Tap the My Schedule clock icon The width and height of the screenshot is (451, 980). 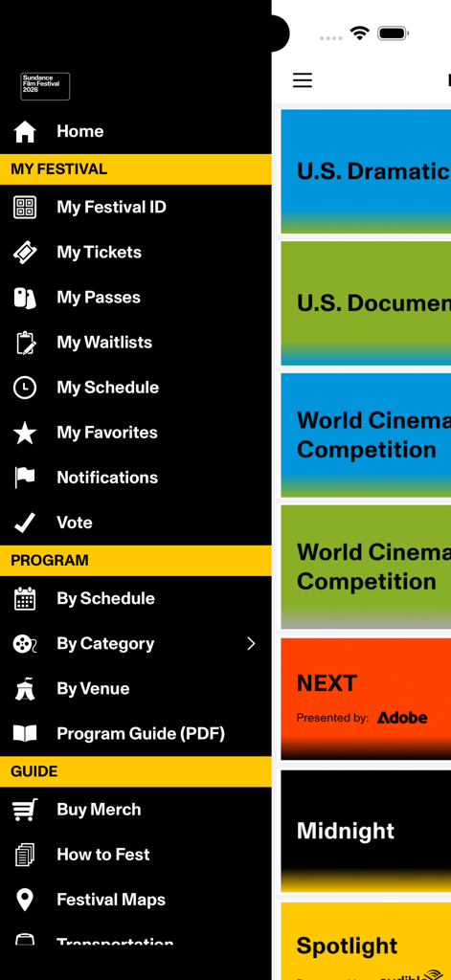25,388
